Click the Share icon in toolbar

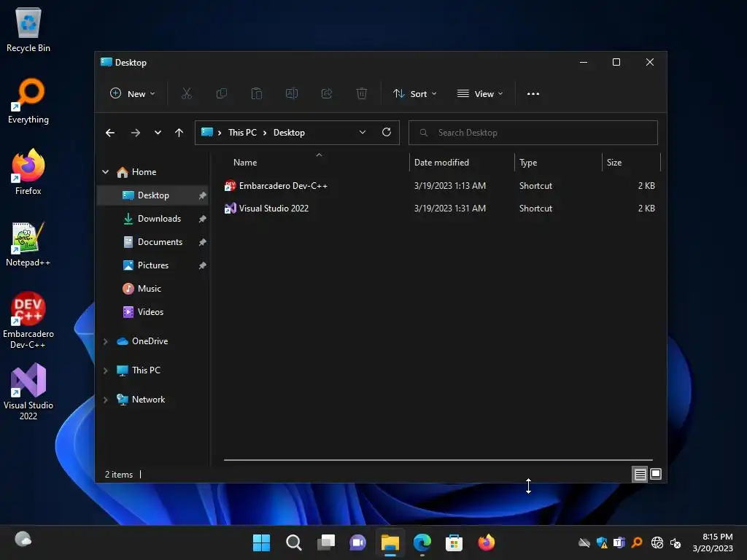coord(327,94)
